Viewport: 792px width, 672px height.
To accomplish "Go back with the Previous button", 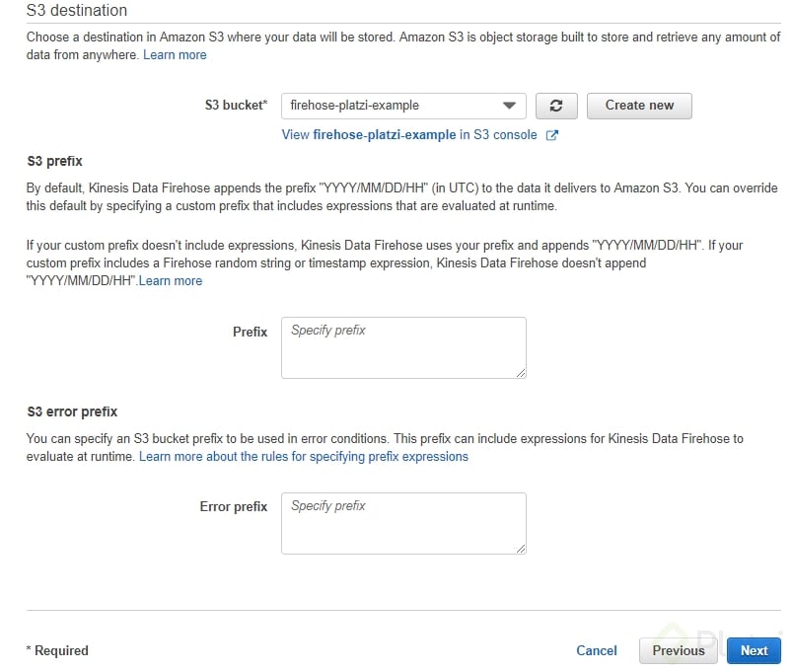I will pos(679,650).
